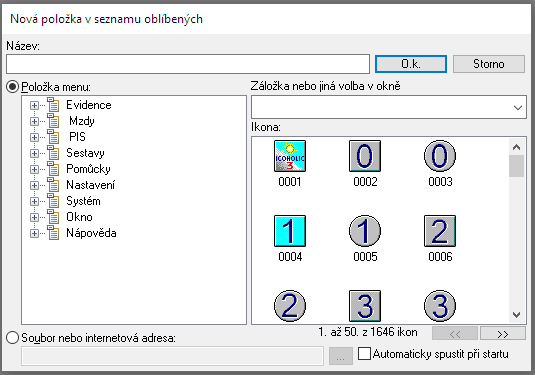This screenshot has height=375, width=535.
Task: Click the document icon beside Pomůcky
Action: pyautogui.click(x=53, y=169)
